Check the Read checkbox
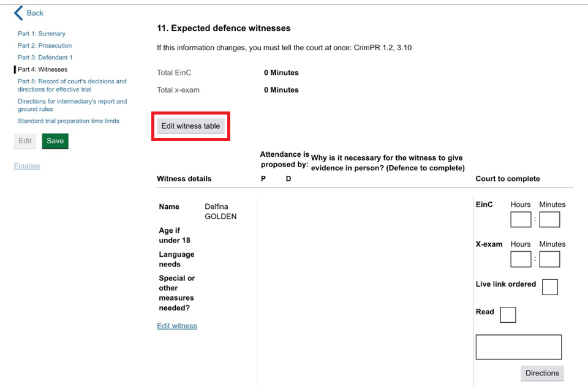The height and width of the screenshot is (392, 588). click(508, 315)
